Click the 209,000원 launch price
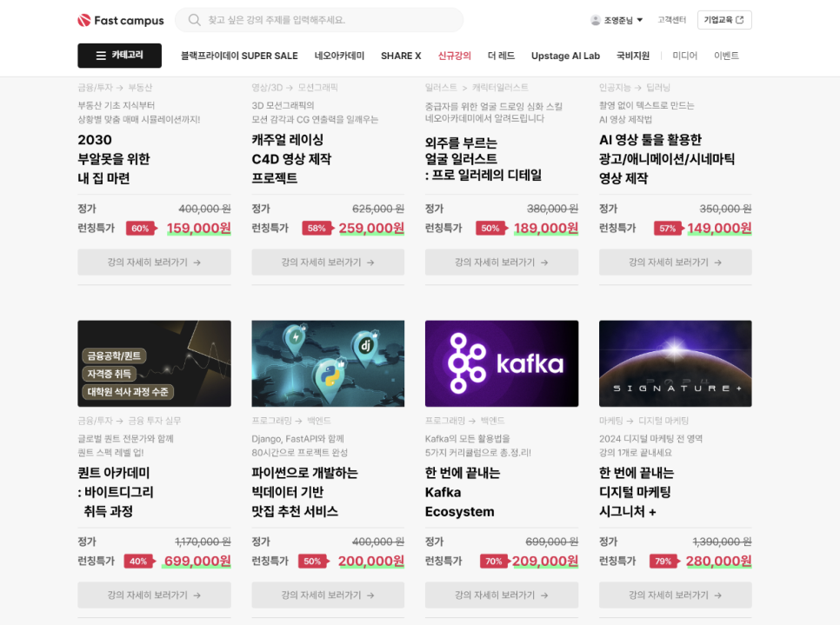This screenshot has width=840, height=625. 545,561
